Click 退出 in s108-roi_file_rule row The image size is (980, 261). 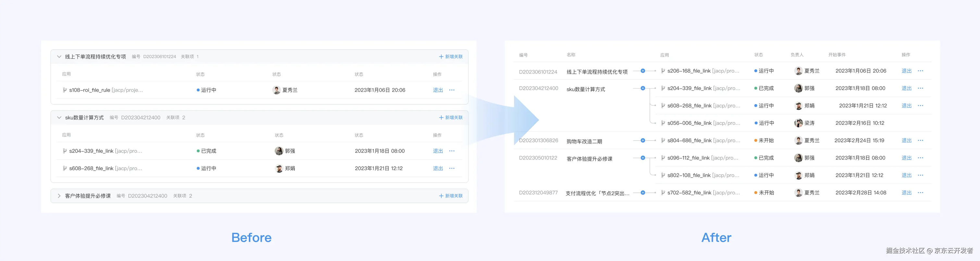[438, 90]
